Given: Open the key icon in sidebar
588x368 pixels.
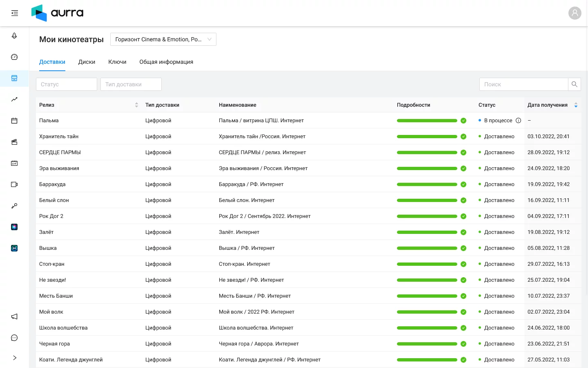Looking at the screenshot, I should tap(14, 206).
